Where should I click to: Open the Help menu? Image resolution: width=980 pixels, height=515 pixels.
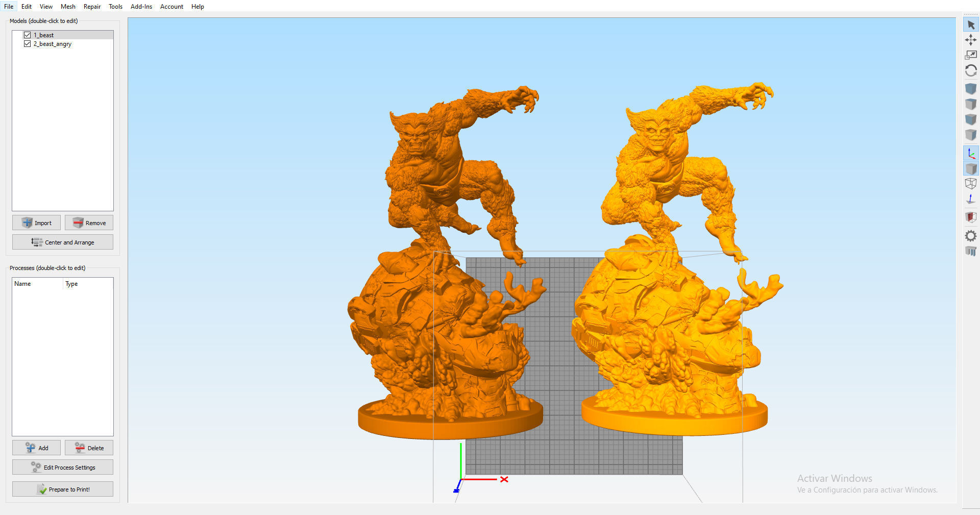click(x=198, y=7)
